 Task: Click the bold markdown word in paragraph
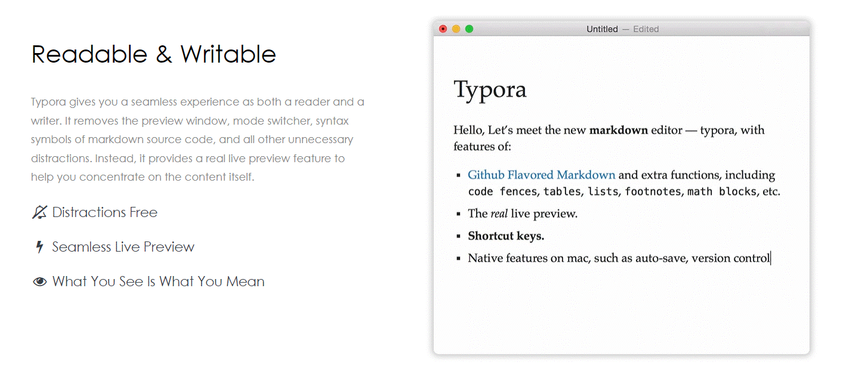(619, 130)
